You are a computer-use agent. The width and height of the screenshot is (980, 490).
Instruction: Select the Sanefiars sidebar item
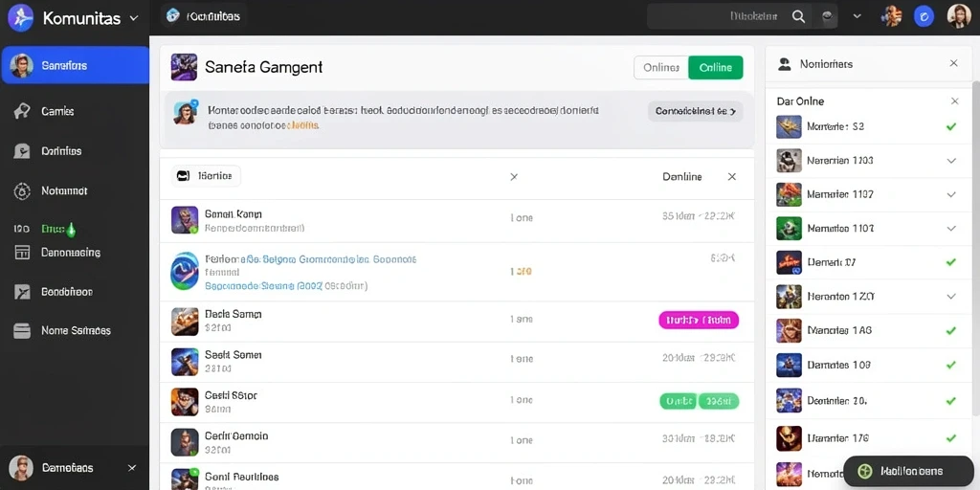[75, 65]
